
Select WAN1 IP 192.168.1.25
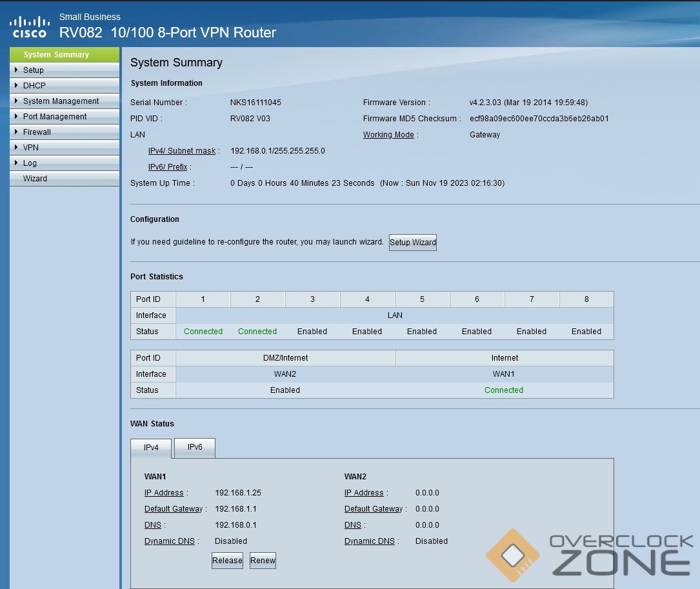[x=238, y=492]
